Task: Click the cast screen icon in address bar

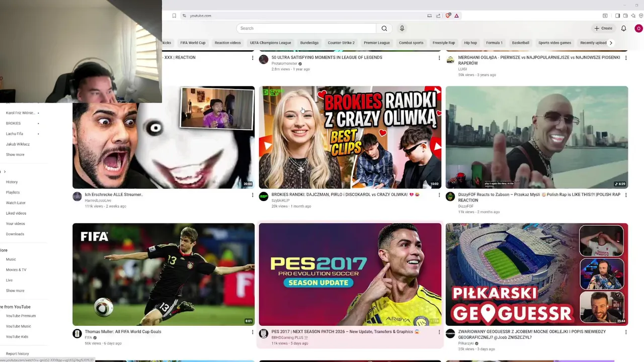Action: [x=430, y=16]
